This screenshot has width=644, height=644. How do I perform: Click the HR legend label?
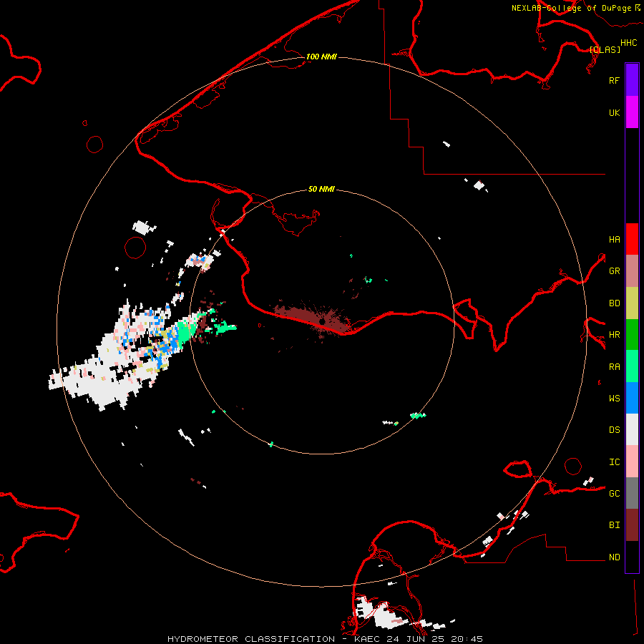(614, 335)
